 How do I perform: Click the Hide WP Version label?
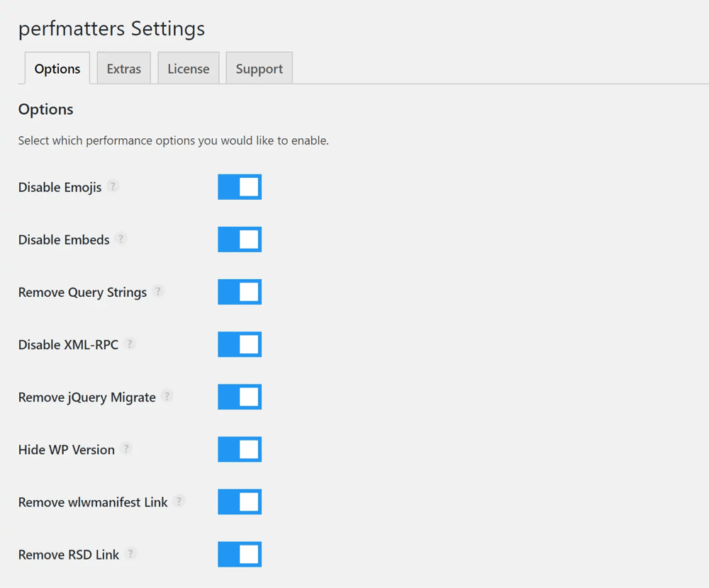(x=67, y=450)
